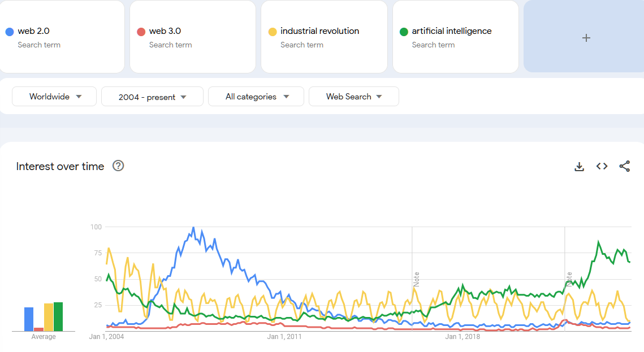Open the Worldwide region dropdown

click(x=54, y=97)
